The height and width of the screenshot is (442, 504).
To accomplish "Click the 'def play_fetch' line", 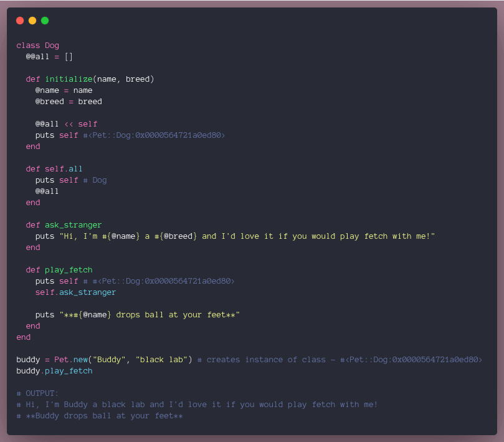I will pos(59,270).
